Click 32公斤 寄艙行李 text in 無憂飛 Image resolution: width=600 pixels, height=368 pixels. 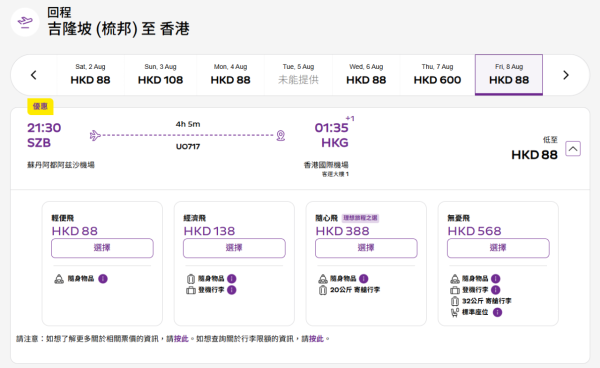[487, 301]
